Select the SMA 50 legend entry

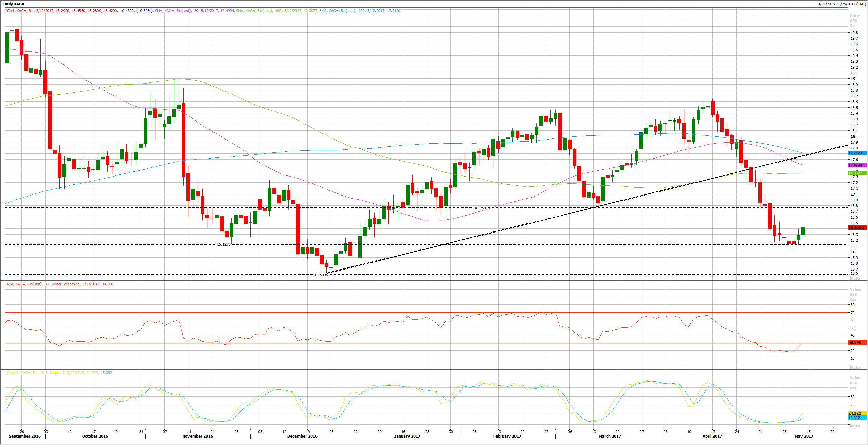194,11
